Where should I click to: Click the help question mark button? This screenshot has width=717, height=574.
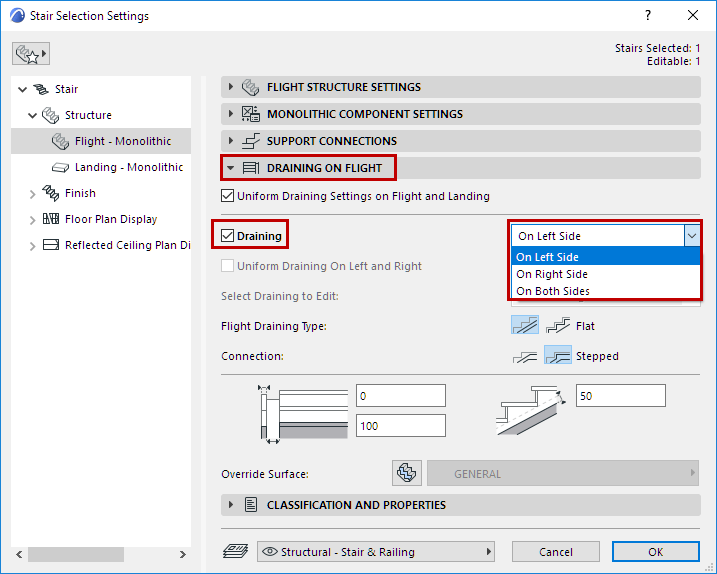pyautogui.click(x=648, y=16)
